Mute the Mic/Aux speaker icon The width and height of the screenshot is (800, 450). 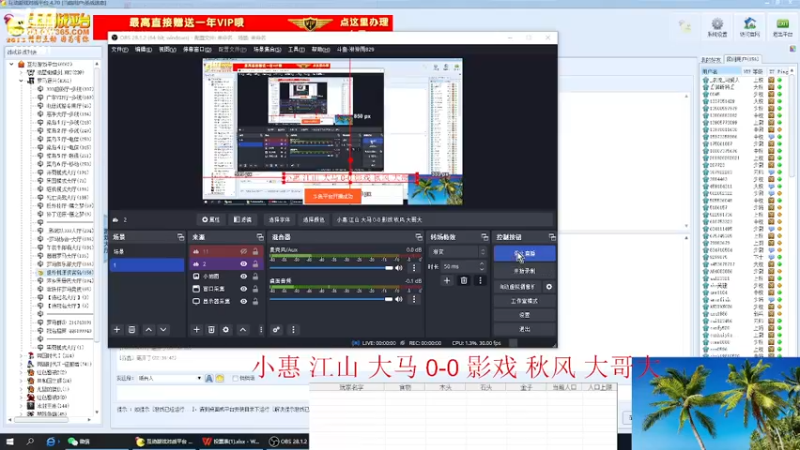click(x=399, y=267)
